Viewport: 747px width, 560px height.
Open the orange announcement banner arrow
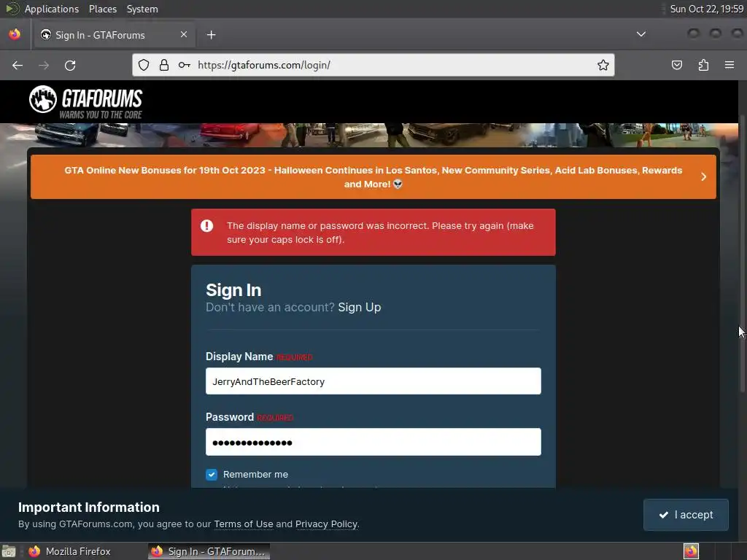coord(704,176)
